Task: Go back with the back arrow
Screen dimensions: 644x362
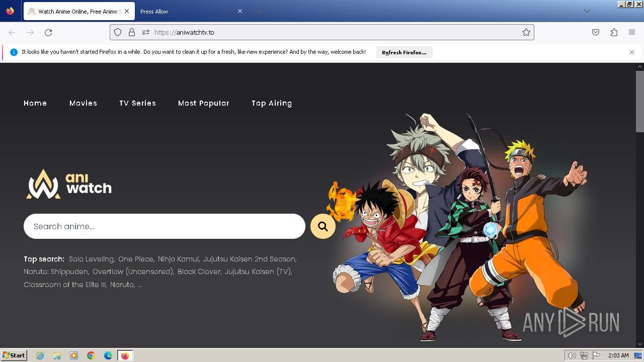Action: click(12, 32)
